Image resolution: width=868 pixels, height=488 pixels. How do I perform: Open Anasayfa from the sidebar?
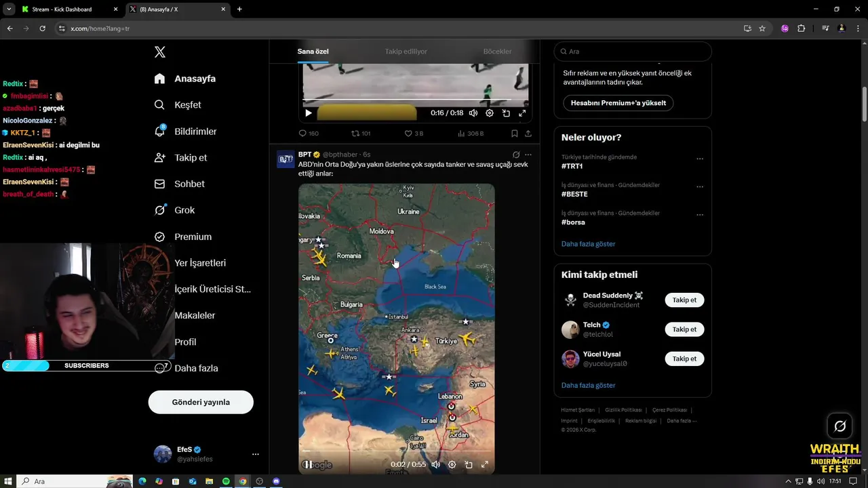(x=185, y=79)
